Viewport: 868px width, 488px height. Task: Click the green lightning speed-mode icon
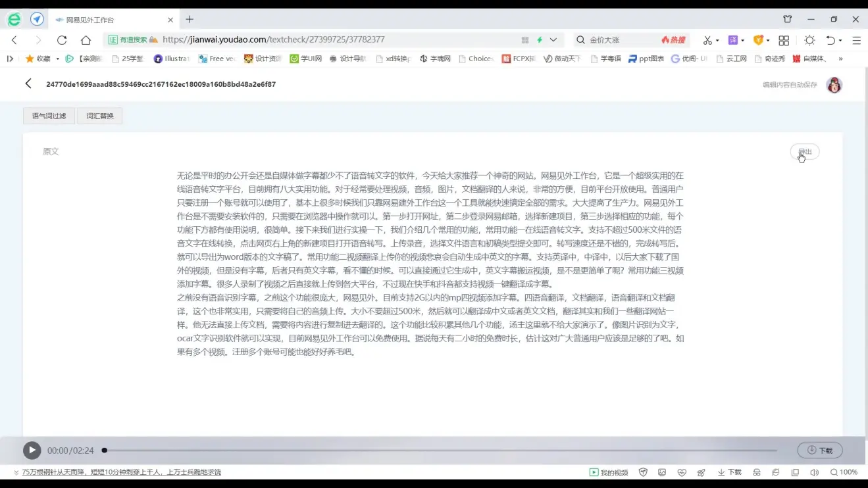tap(540, 40)
